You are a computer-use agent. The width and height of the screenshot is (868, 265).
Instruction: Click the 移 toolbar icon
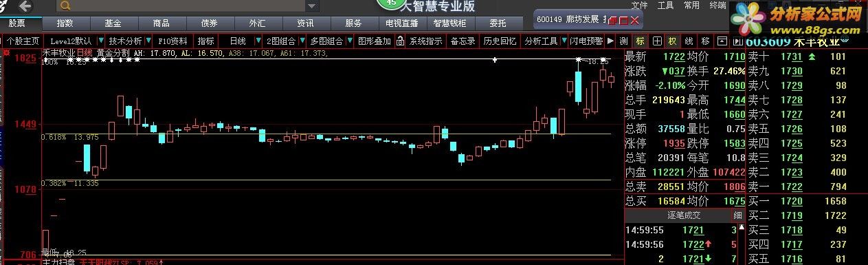(x=706, y=41)
